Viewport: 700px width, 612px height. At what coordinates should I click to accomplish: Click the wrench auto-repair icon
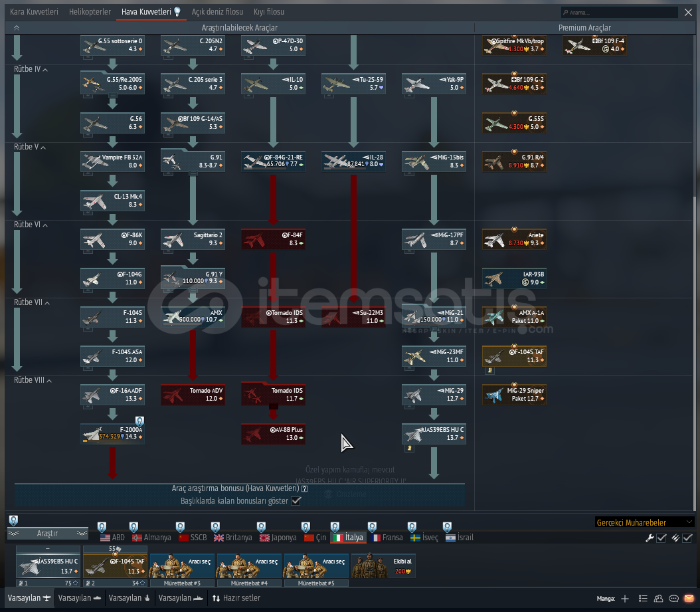[650, 538]
